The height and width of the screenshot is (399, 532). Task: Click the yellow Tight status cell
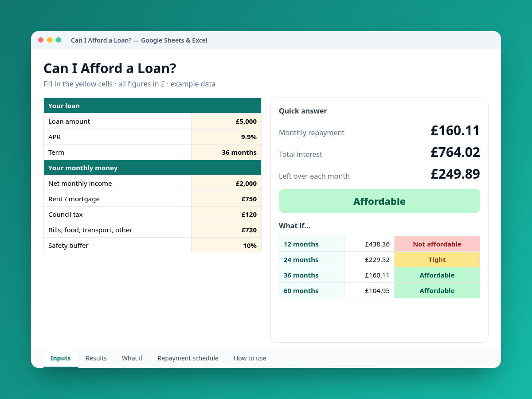pos(437,259)
